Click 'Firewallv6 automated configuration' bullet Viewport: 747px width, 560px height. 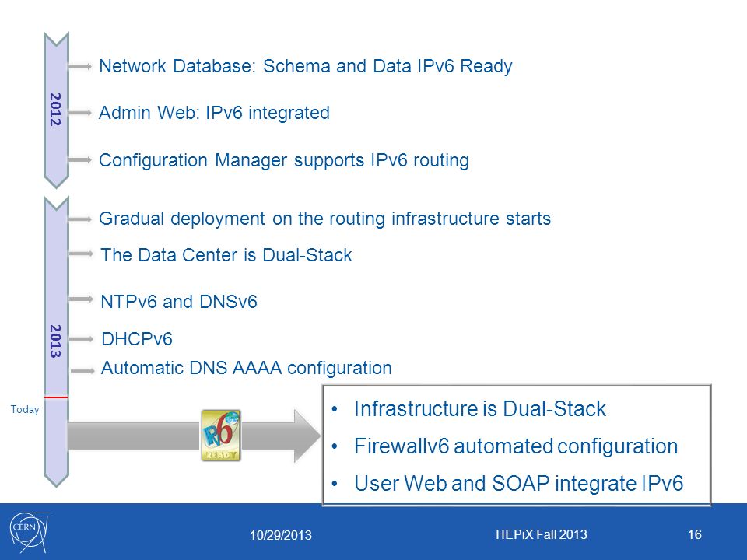516,446
